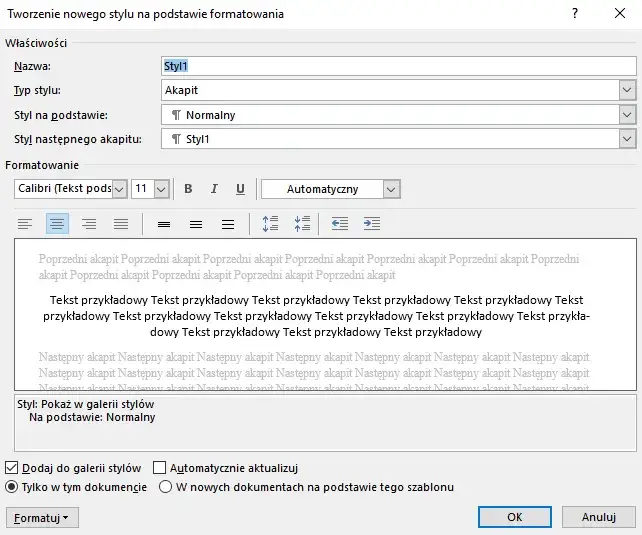This screenshot has height=535, width=642.
Task: Click the Anuluj button
Action: tap(598, 517)
